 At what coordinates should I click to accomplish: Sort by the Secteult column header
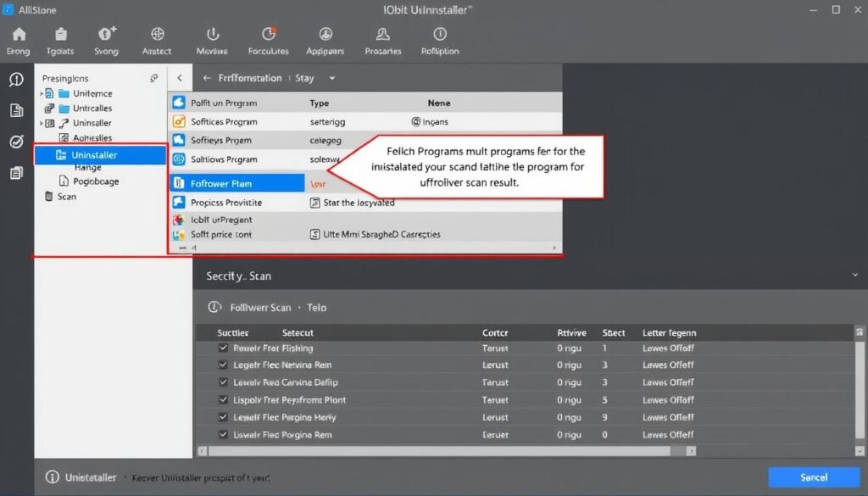(x=298, y=332)
